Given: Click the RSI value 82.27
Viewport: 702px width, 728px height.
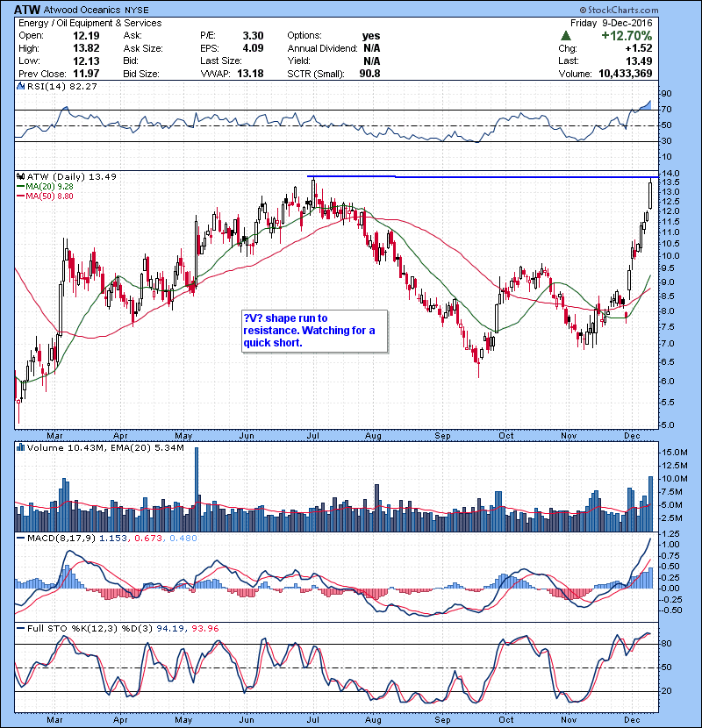Looking at the screenshot, I should pyautogui.click(x=82, y=86).
